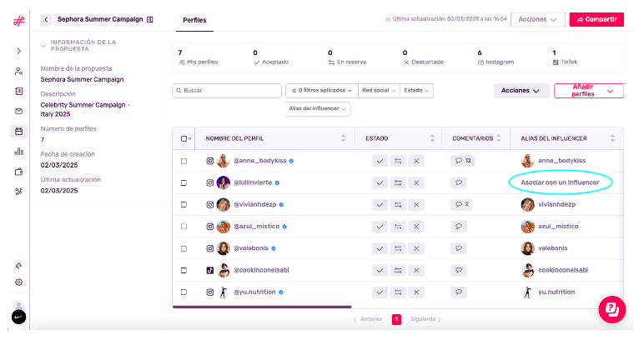Filter by Instagram count
The width and height of the screenshot is (644, 340).
(496, 57)
